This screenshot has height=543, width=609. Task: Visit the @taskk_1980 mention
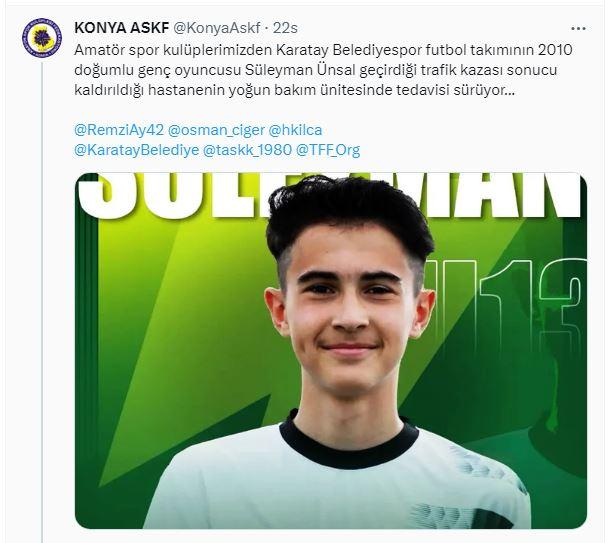(x=247, y=150)
